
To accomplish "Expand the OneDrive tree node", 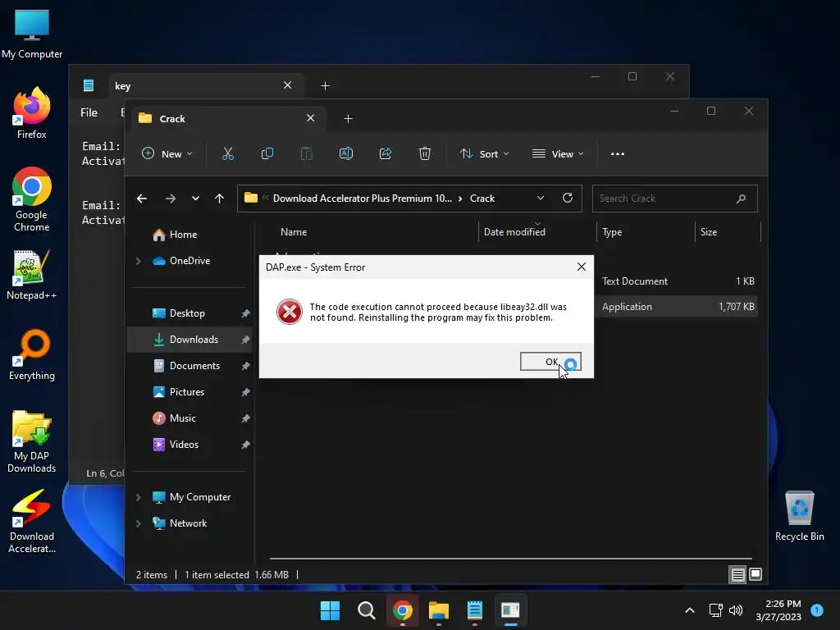I will [138, 261].
